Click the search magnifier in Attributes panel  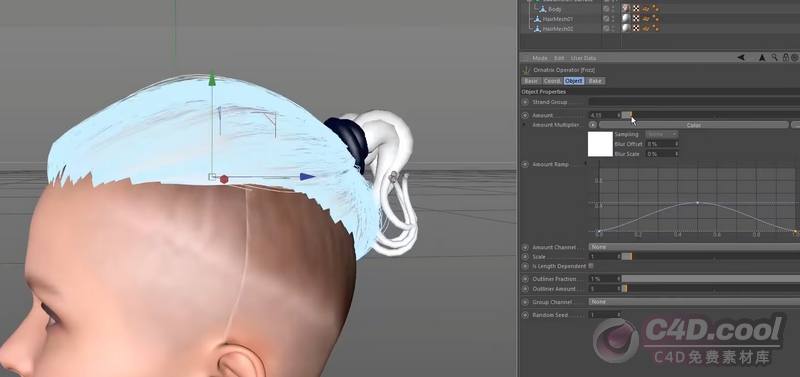click(x=774, y=58)
